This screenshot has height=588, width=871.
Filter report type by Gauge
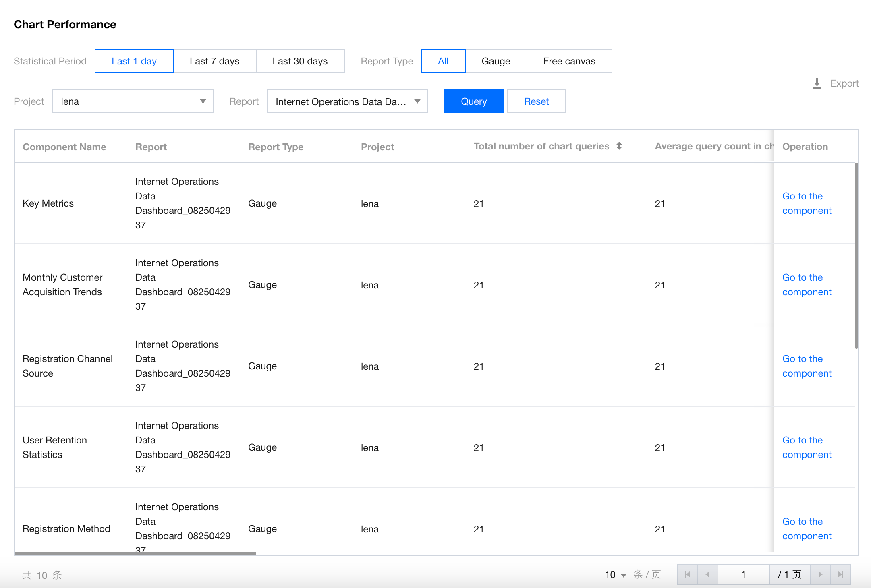496,61
